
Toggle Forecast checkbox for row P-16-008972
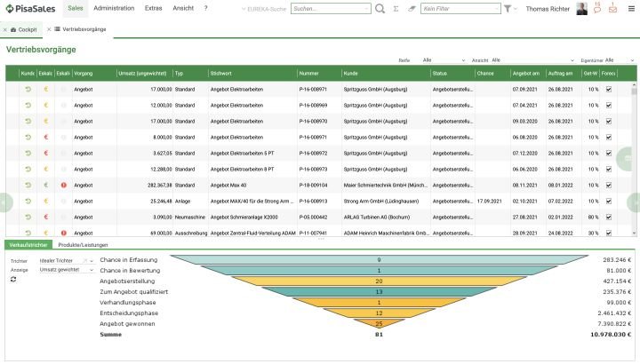click(609, 154)
